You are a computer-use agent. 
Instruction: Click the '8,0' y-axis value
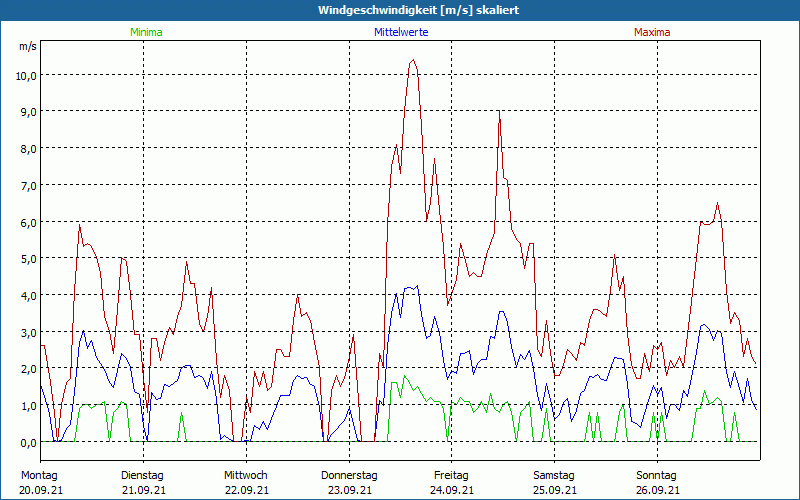pyautogui.click(x=29, y=149)
